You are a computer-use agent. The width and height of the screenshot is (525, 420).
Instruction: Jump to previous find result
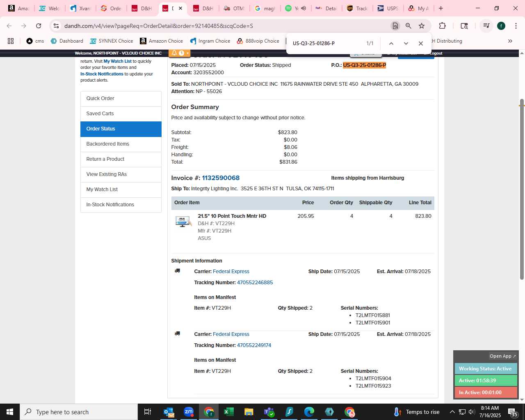(391, 43)
